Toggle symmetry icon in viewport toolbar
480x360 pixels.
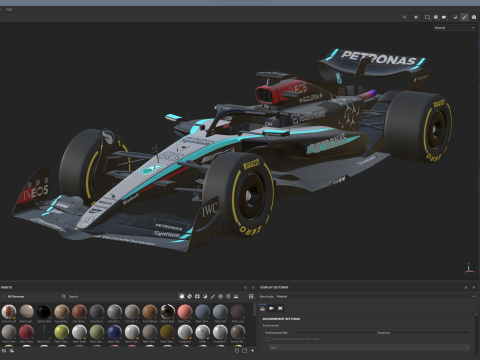(405, 17)
